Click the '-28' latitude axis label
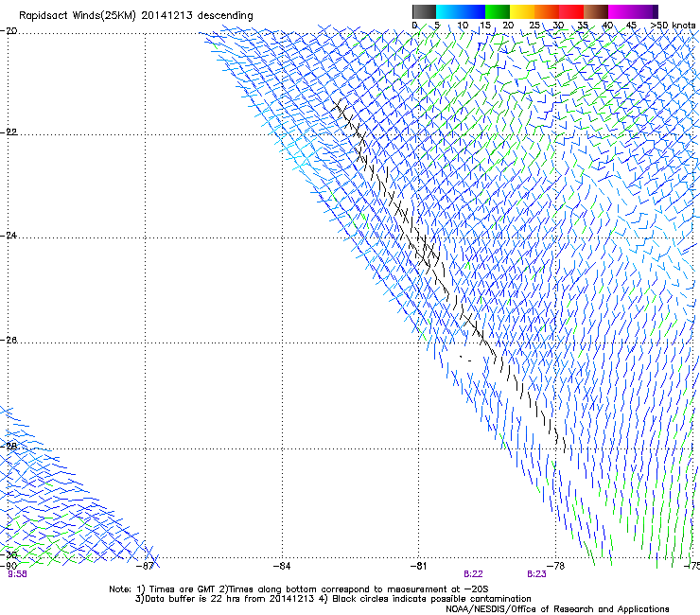The height and width of the screenshot is (615, 700). 9,447
